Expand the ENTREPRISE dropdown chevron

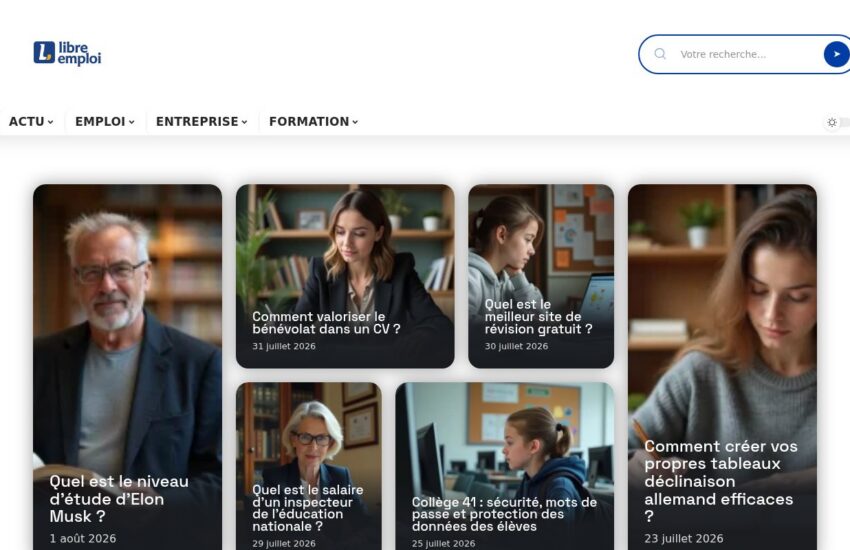click(x=244, y=122)
